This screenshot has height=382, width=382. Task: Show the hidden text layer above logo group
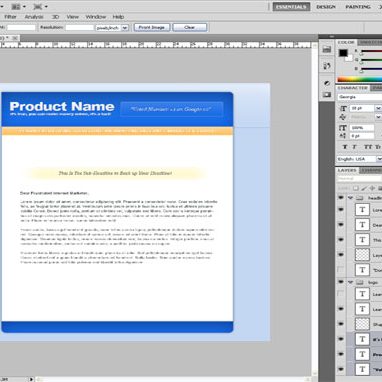point(341,269)
